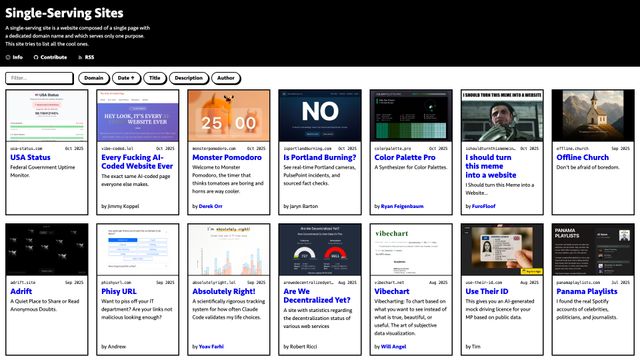
Task: Open the Monster Pomodoro title link
Action: pos(227,157)
